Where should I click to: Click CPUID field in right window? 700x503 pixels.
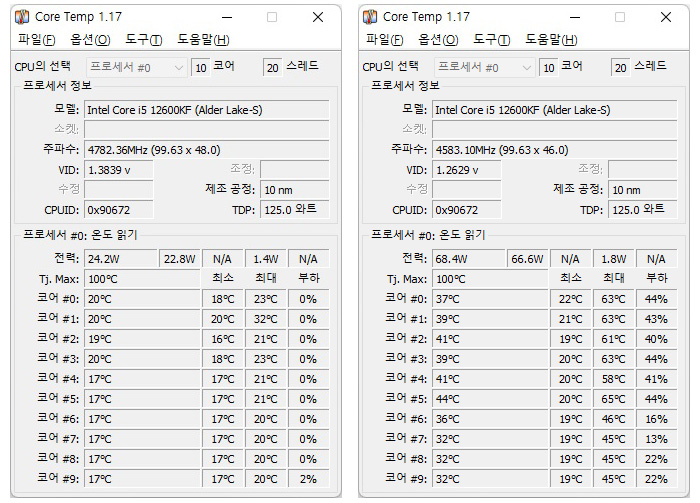[x=467, y=210]
